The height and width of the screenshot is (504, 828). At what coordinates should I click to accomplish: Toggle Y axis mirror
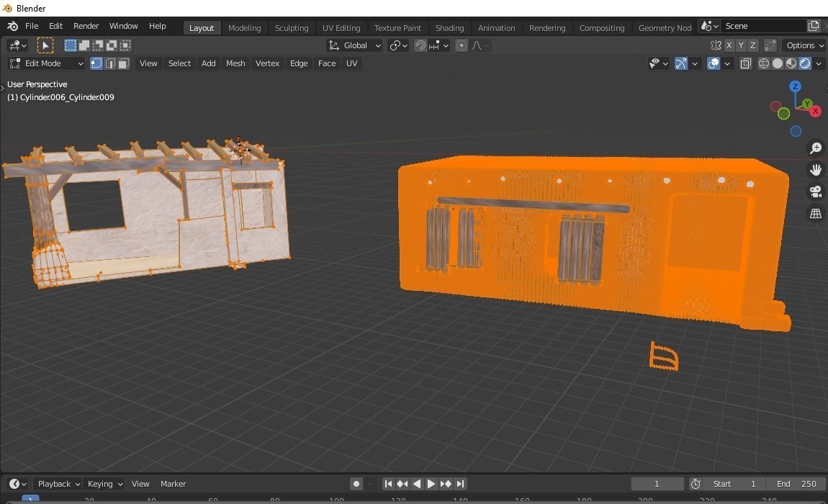741,45
